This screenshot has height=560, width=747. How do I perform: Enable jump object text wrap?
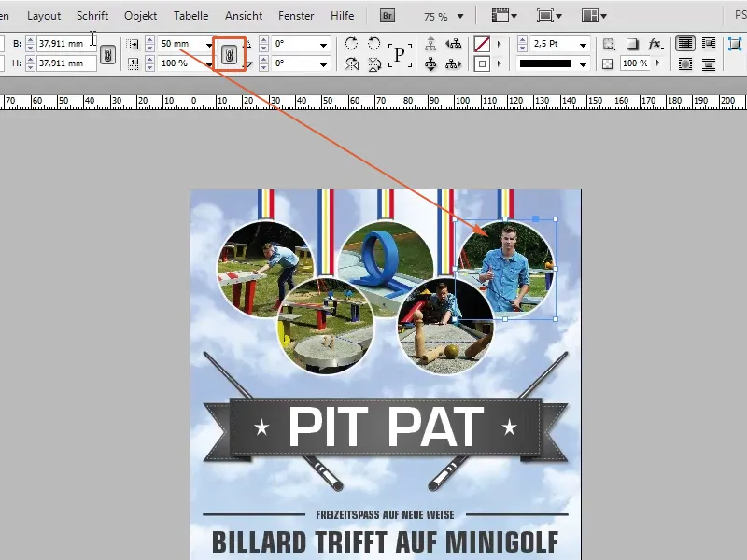[x=709, y=63]
